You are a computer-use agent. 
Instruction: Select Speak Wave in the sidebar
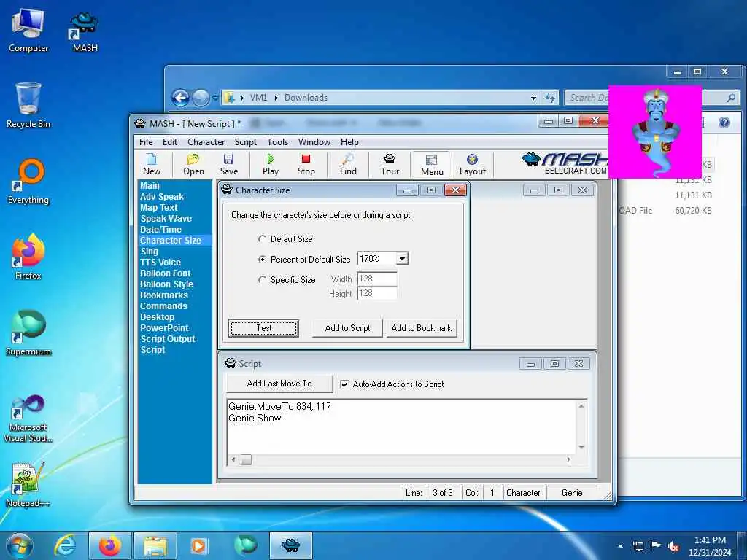(166, 219)
